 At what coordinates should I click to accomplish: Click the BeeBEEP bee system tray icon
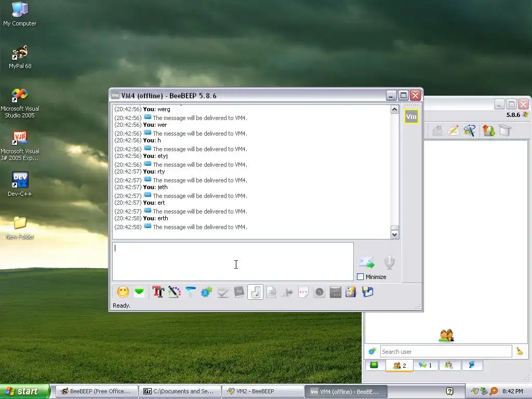[475, 391]
